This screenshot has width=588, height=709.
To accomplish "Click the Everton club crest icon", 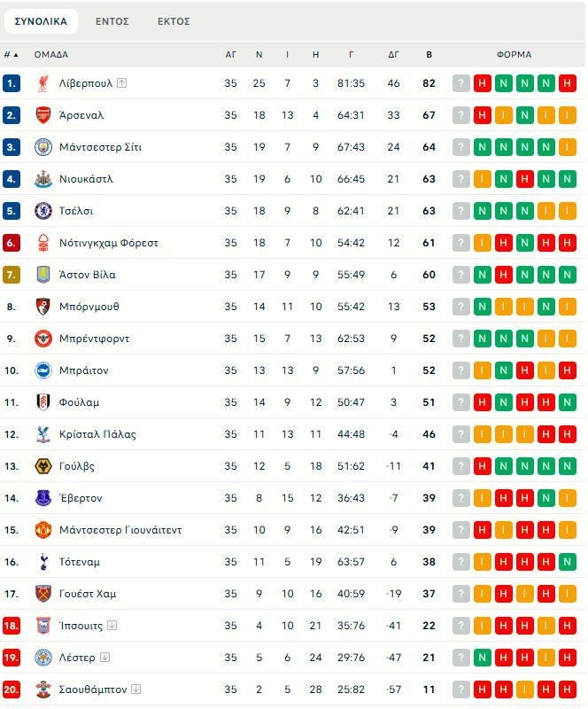I will (x=43, y=498).
